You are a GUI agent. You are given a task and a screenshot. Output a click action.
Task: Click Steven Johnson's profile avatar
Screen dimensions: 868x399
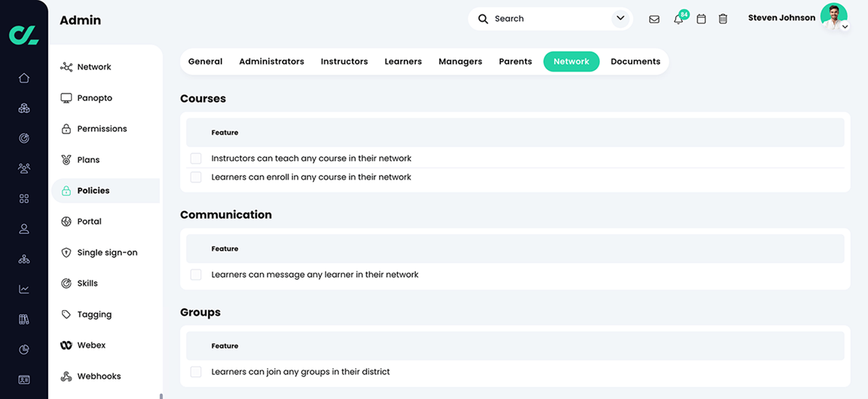coord(833,16)
